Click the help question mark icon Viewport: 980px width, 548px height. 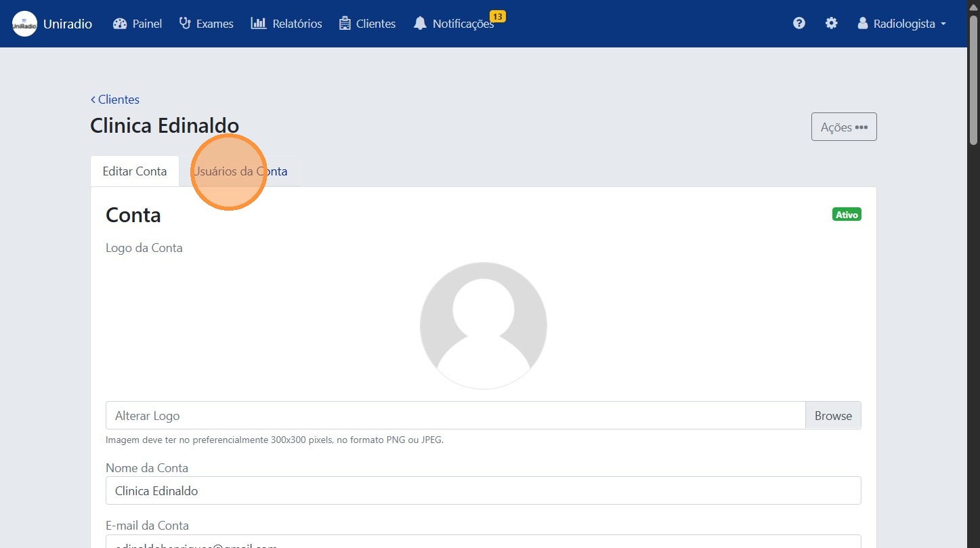coord(799,23)
